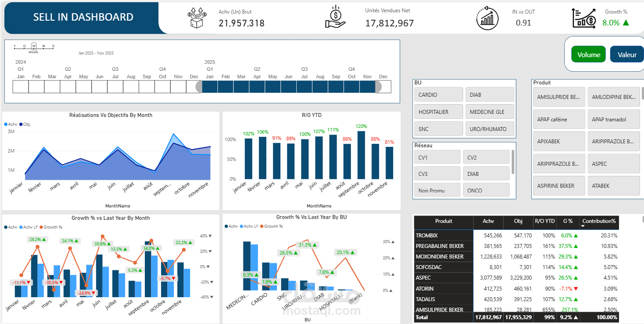Filter by product APAP caféine
The image size is (644, 324).
coord(559,119)
